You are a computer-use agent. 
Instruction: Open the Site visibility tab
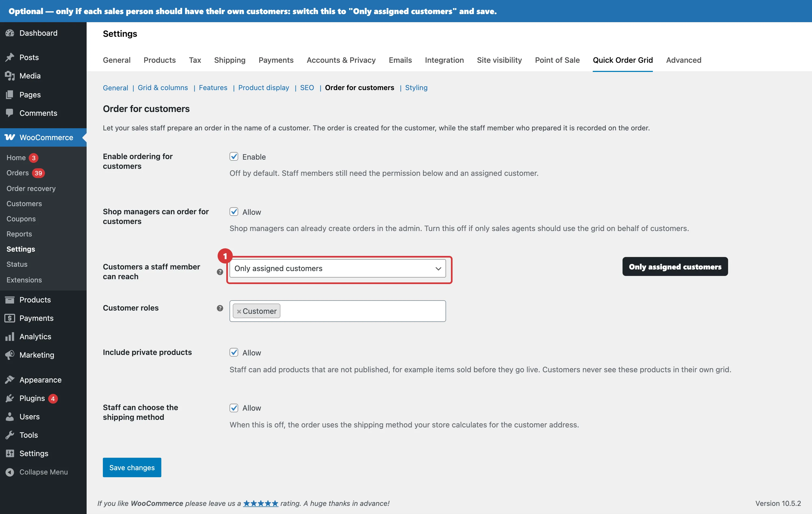pos(499,60)
